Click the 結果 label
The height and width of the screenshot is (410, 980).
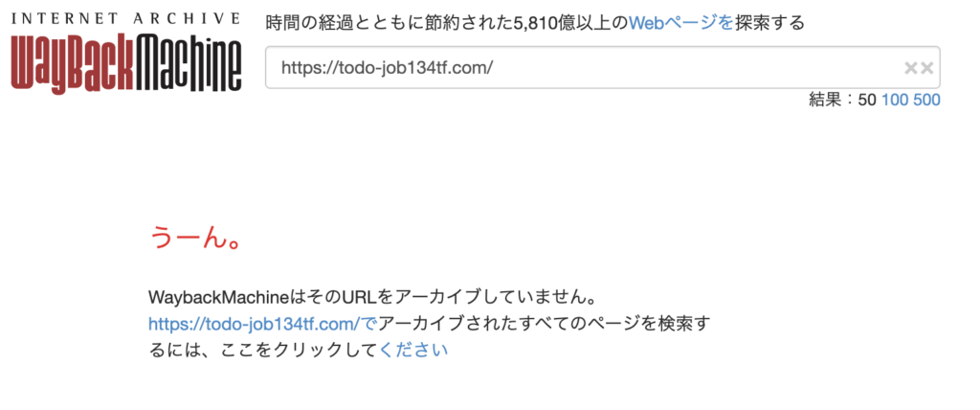824,100
